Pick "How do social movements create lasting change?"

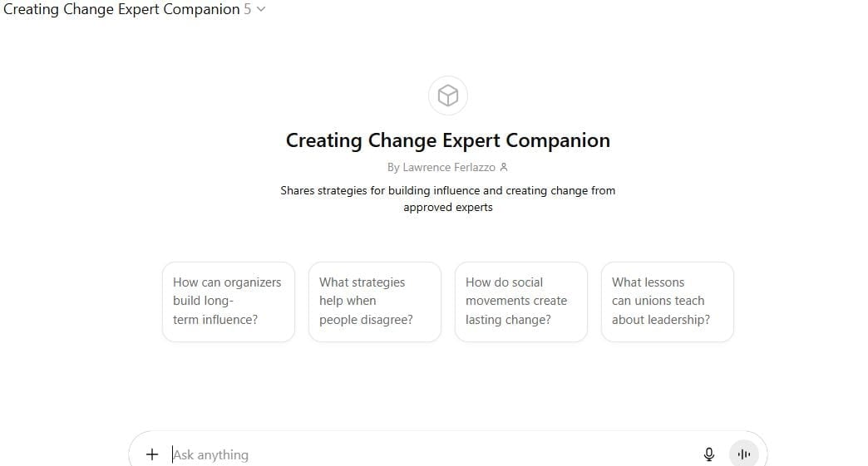[520, 301]
